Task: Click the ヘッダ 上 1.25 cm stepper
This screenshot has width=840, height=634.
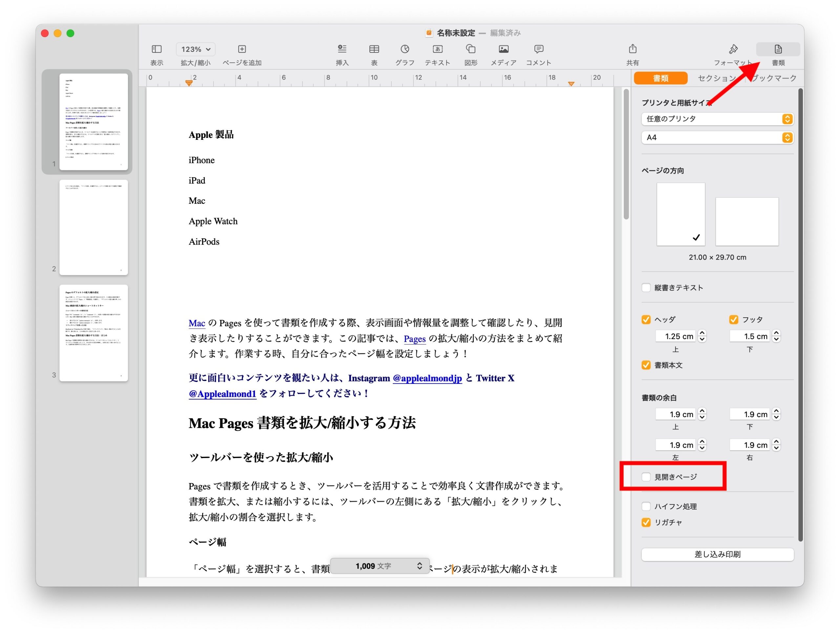Action: point(702,336)
